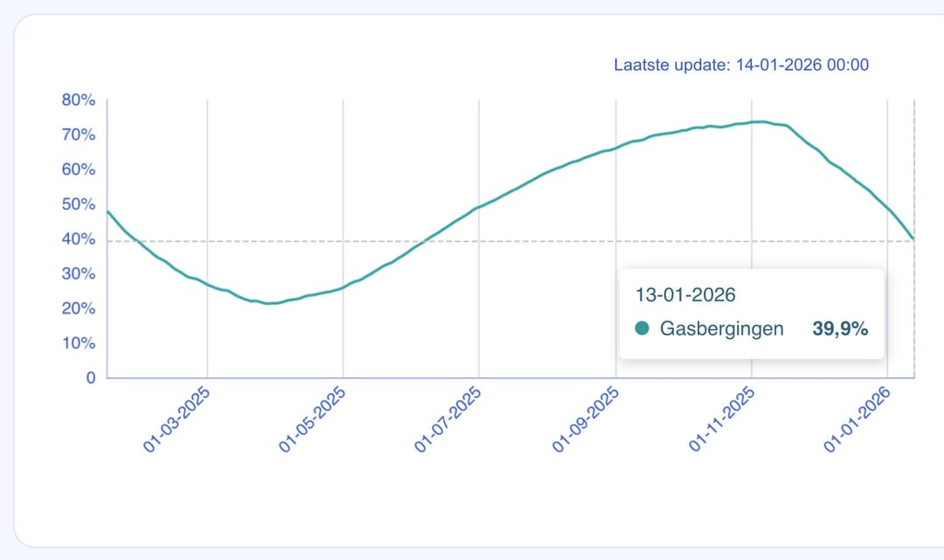The image size is (944, 560).
Task: Click the 01-05-2025 x-axis date label
Action: click(312, 419)
